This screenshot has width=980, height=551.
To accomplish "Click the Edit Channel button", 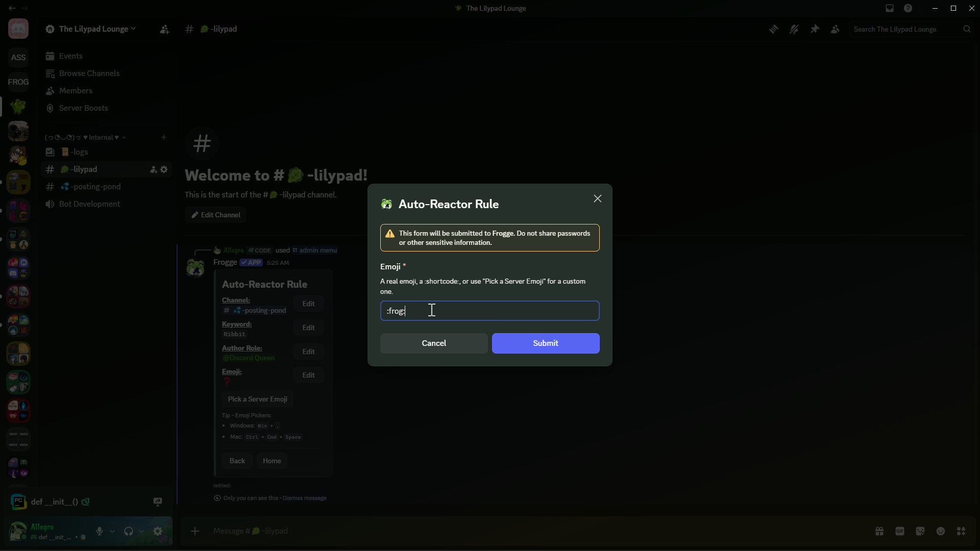I will click(215, 215).
